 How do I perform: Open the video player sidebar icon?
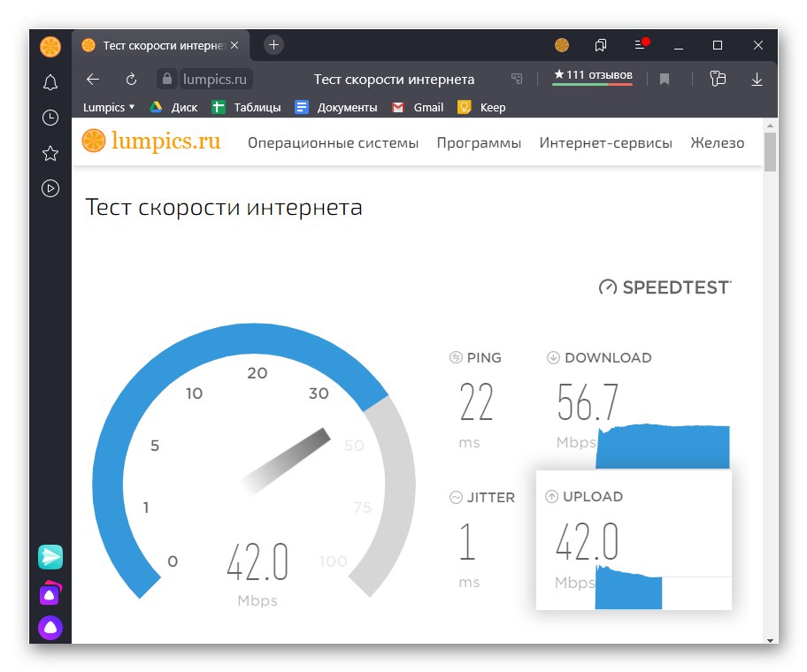coord(50,188)
